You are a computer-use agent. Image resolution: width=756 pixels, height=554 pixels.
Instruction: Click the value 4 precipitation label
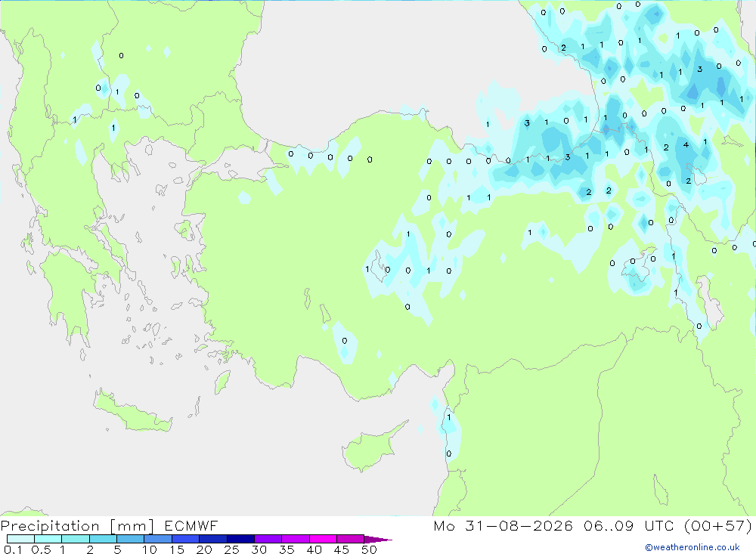point(686,144)
